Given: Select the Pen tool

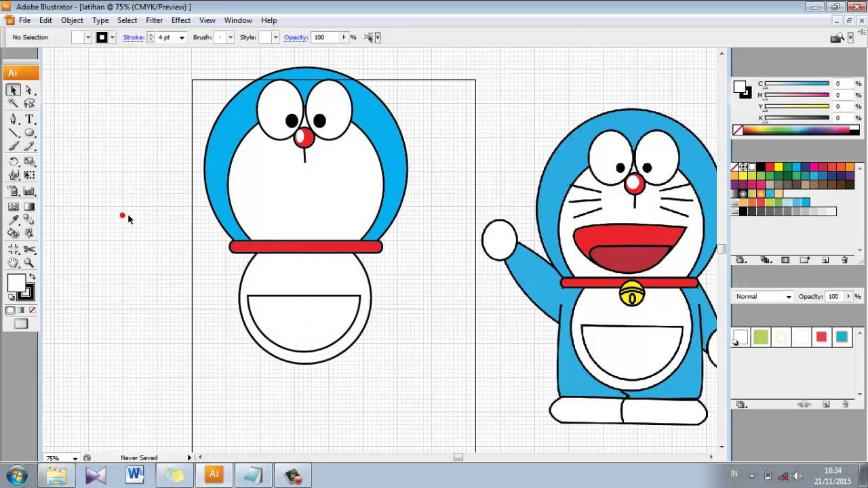Looking at the screenshot, I should [x=13, y=119].
